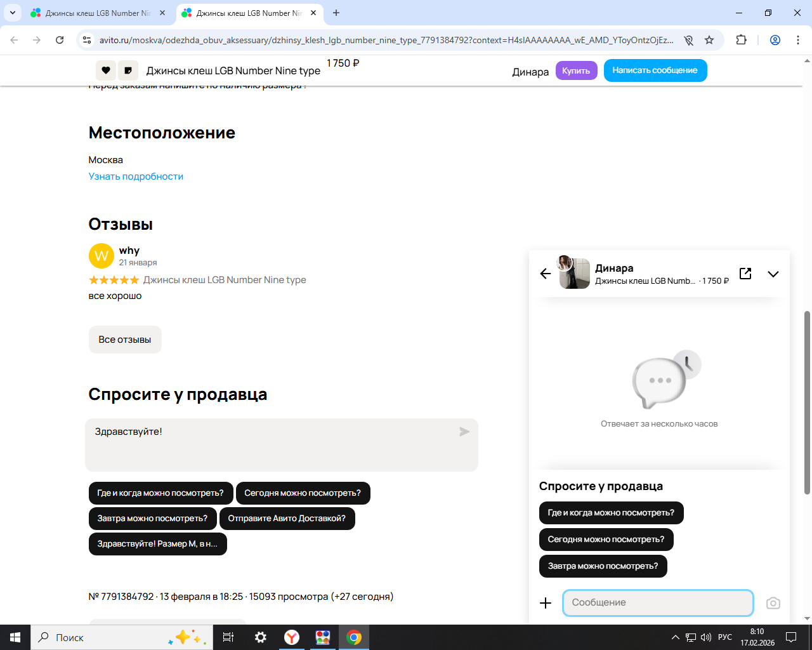Send the message with the arrow icon
The image size is (812, 650).
464,432
